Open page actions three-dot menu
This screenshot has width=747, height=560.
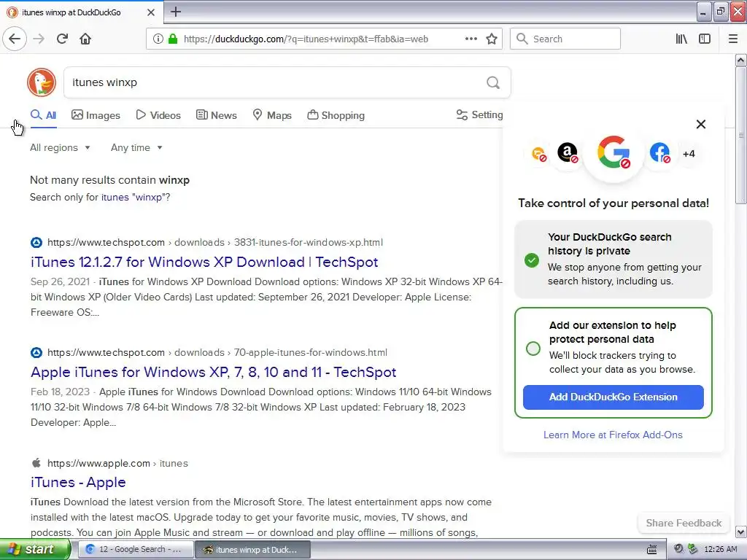click(471, 39)
